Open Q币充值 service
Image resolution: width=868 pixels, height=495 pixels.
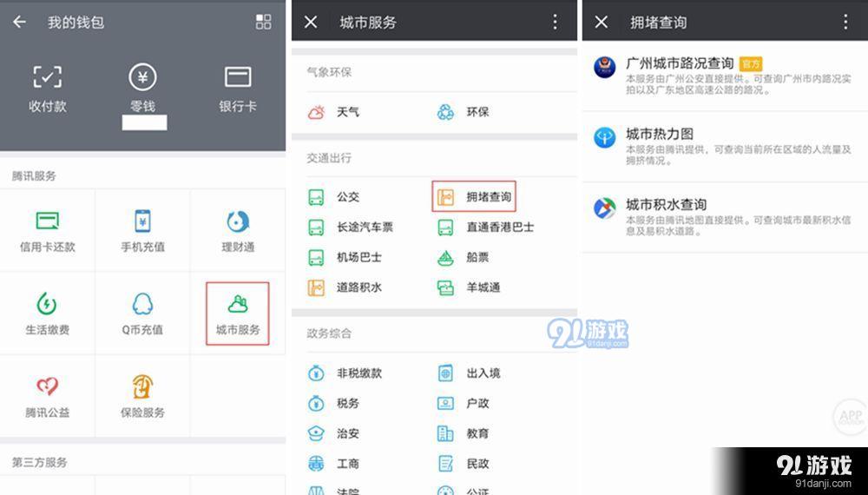point(143,313)
